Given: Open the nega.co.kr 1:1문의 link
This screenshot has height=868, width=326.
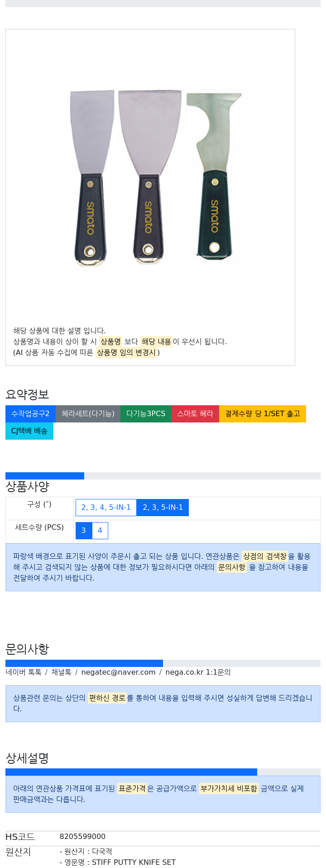Looking at the screenshot, I should coord(198,672).
